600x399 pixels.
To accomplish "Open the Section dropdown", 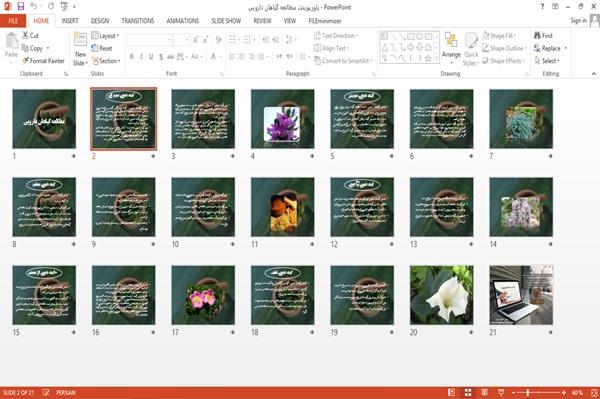I will click(x=106, y=60).
